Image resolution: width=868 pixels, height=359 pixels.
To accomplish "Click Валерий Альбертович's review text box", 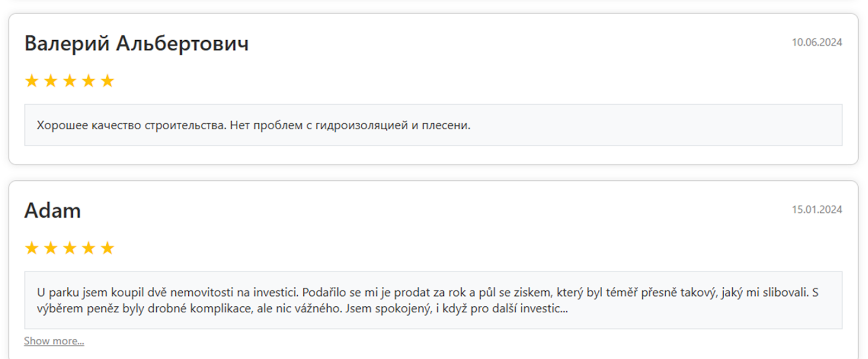I will click(433, 125).
